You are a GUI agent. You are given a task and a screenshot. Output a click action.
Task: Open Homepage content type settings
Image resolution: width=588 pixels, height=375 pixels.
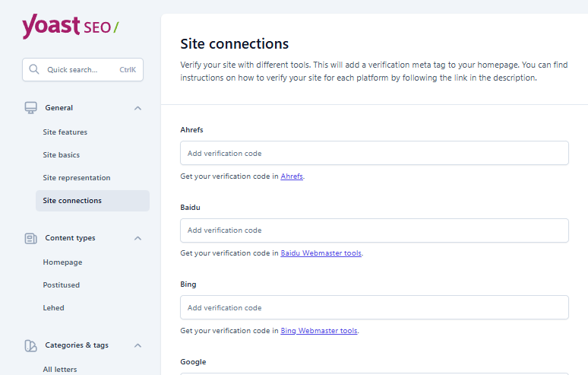[x=62, y=262]
